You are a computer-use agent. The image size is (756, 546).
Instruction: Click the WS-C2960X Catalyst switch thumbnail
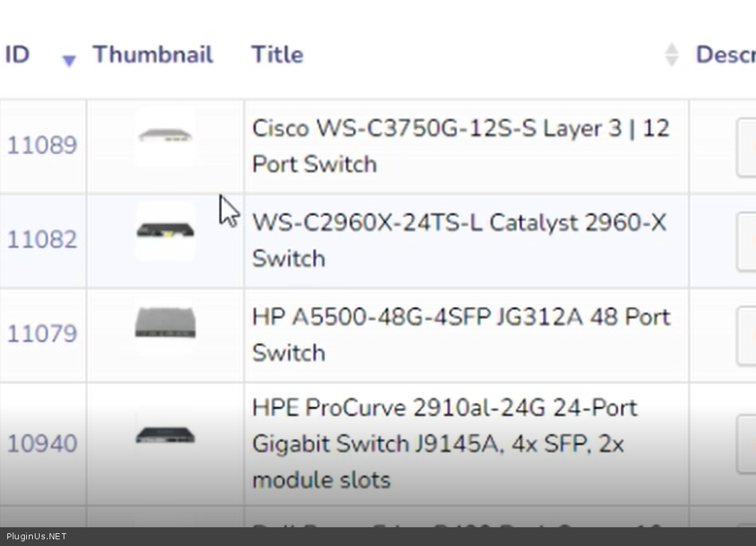165,231
